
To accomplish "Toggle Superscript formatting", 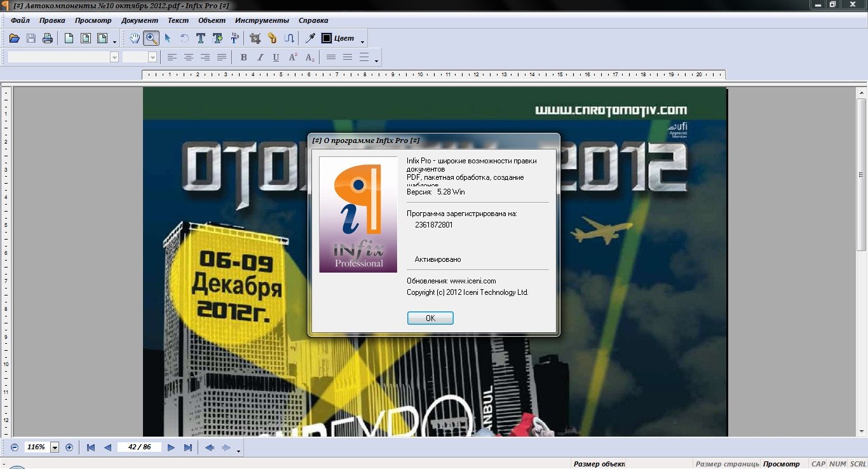I will [x=293, y=57].
